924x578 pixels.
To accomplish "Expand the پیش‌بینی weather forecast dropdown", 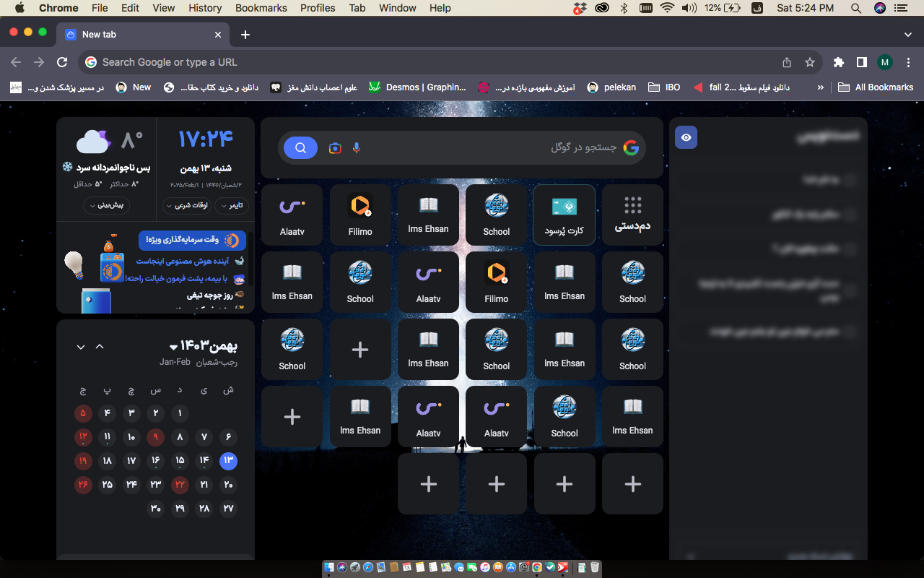I will [x=107, y=206].
